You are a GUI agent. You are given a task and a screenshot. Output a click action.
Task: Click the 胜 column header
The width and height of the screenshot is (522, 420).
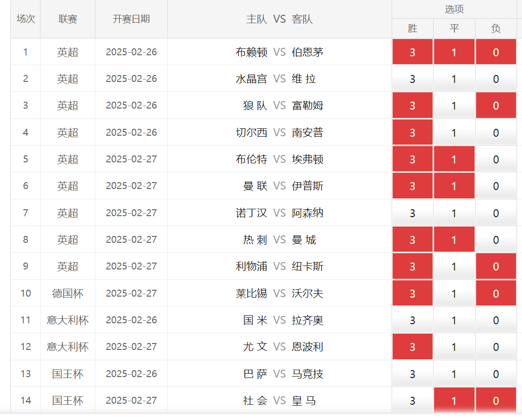(x=412, y=28)
